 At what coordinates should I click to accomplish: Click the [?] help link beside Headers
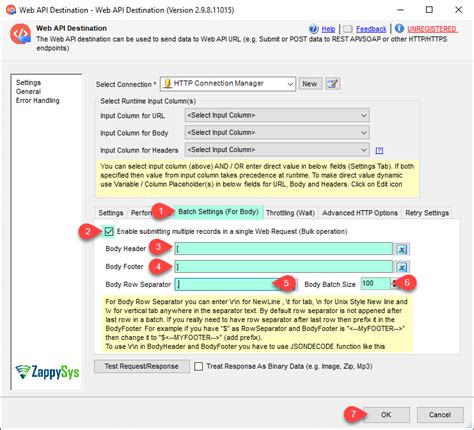tap(379, 150)
